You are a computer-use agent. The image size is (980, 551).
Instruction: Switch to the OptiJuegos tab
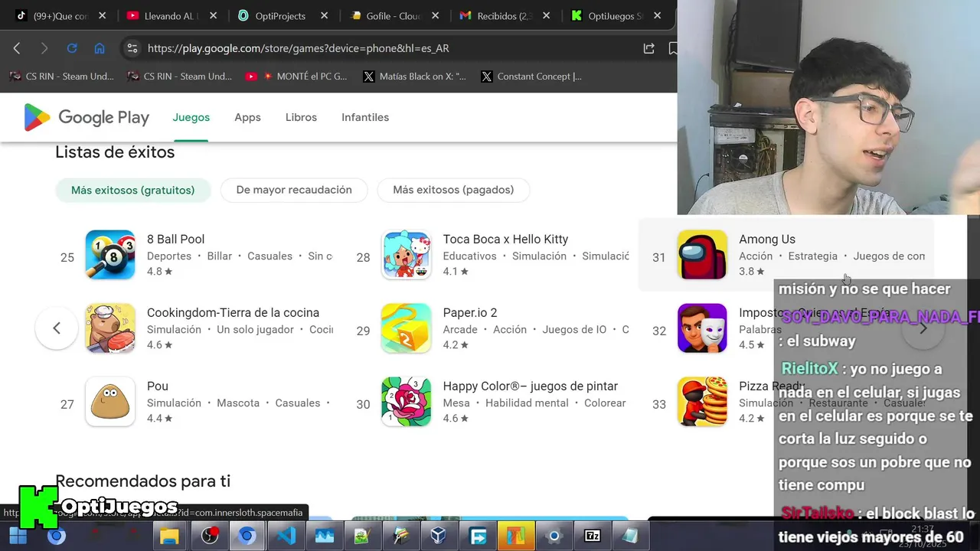(616, 15)
